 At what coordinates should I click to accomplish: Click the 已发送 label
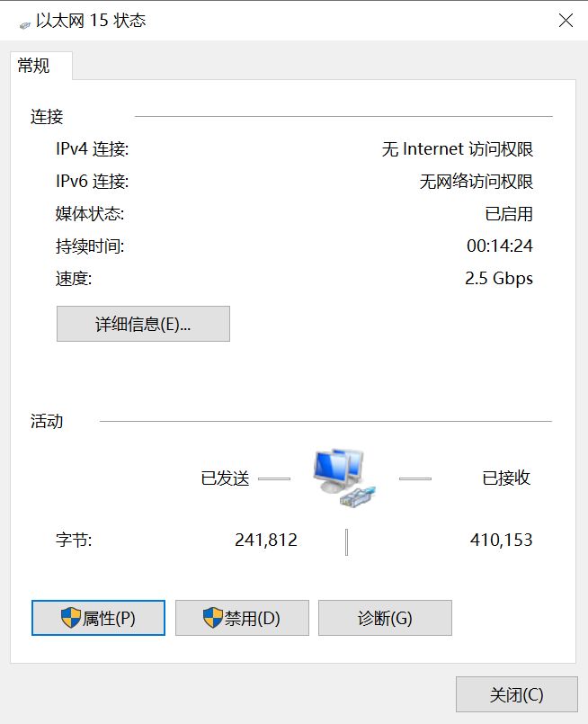click(226, 478)
